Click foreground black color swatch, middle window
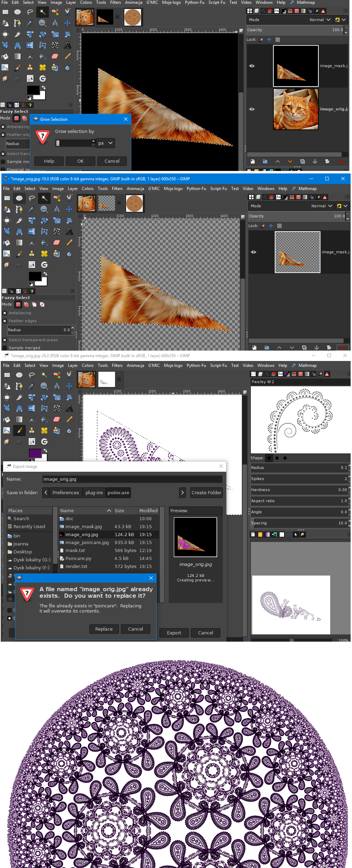Viewport: 352px width, 868px height. coord(35,276)
